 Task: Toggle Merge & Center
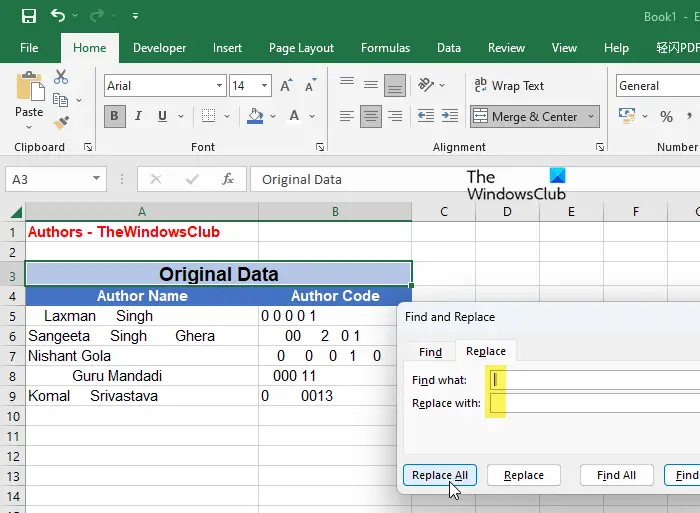click(x=526, y=117)
